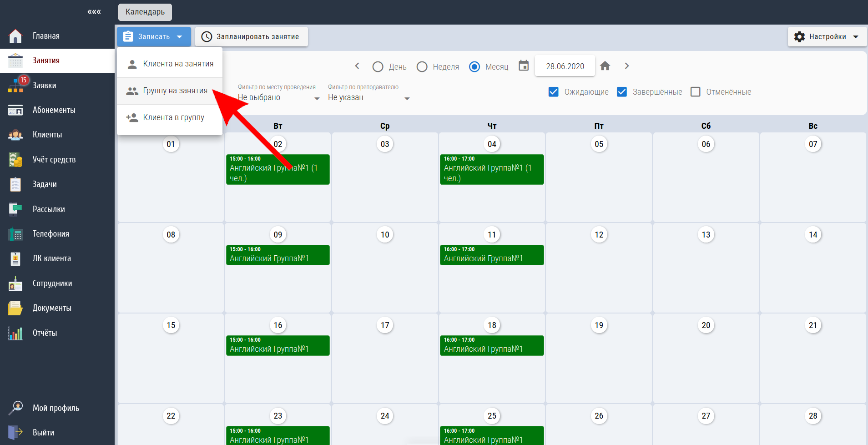The image size is (868, 445).
Task: Click the date field 28.06.2020
Action: click(x=565, y=66)
